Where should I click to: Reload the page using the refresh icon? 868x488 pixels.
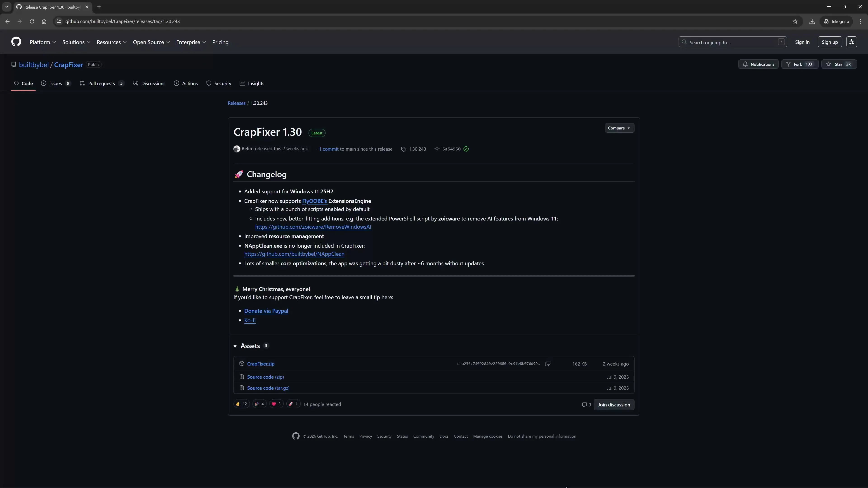pos(32,21)
